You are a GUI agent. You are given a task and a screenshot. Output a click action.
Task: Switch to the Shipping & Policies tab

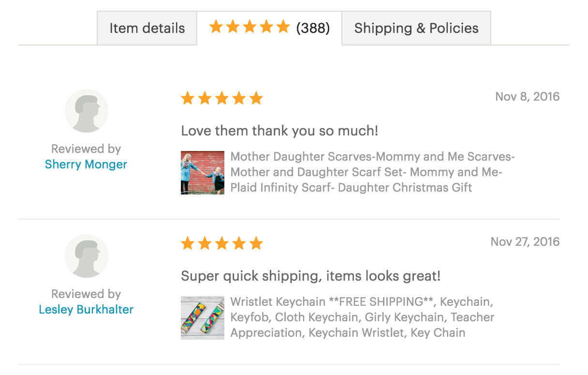(x=416, y=28)
